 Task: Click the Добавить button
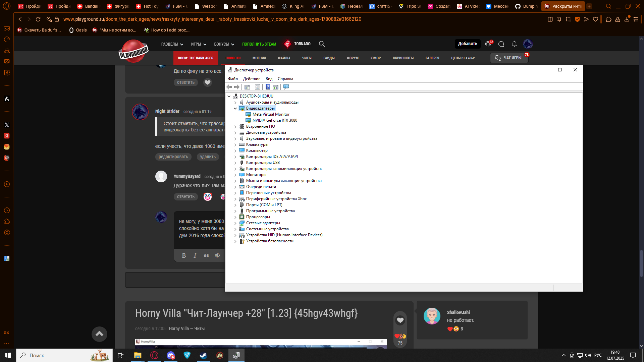[468, 44]
